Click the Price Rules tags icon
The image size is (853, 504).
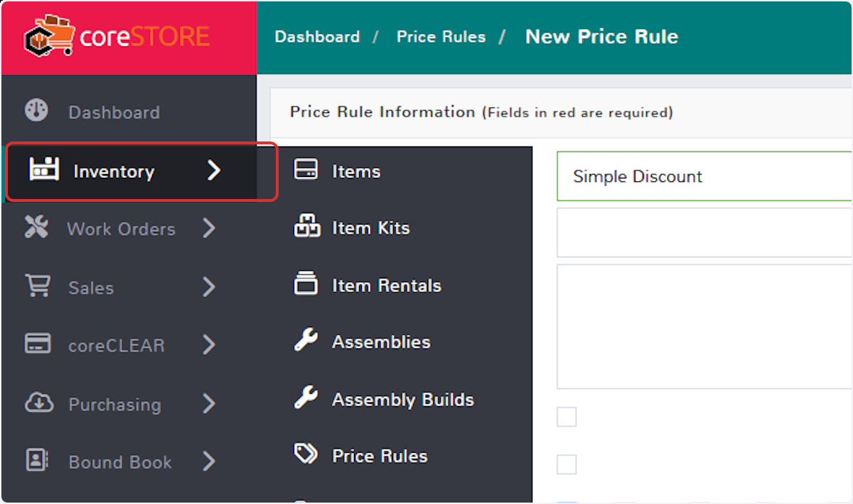(x=306, y=454)
